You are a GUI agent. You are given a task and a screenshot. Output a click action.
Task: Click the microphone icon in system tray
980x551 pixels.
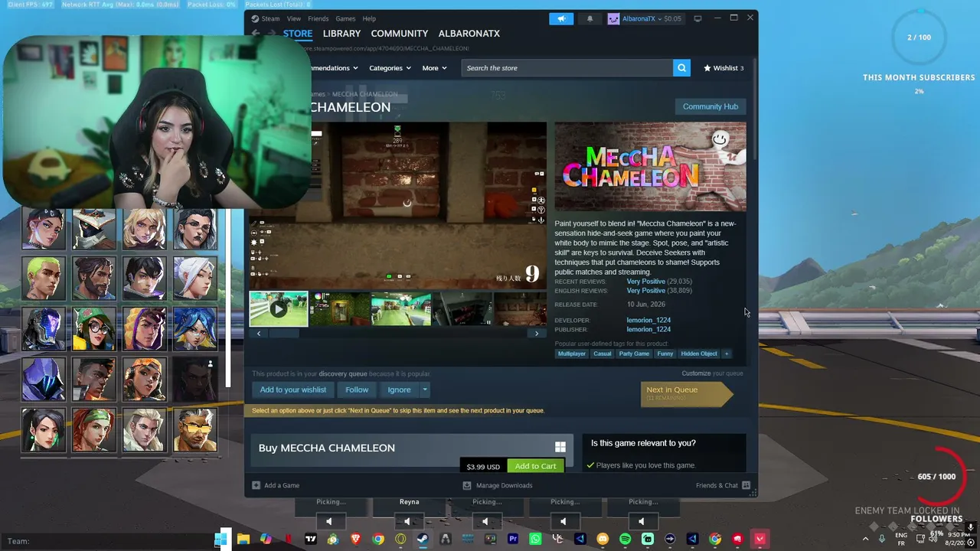pyautogui.click(x=882, y=539)
